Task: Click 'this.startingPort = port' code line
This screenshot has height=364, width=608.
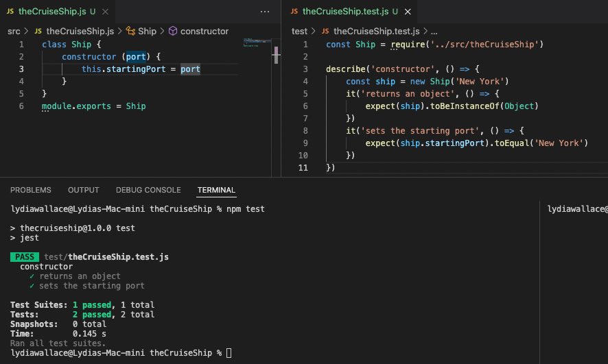Action: click(x=141, y=69)
